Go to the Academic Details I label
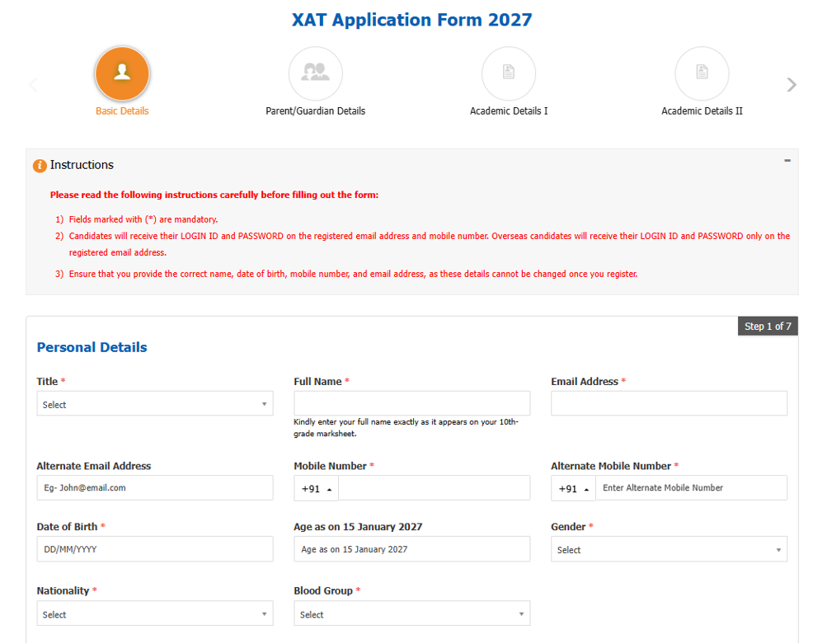The image size is (813, 644). click(509, 111)
